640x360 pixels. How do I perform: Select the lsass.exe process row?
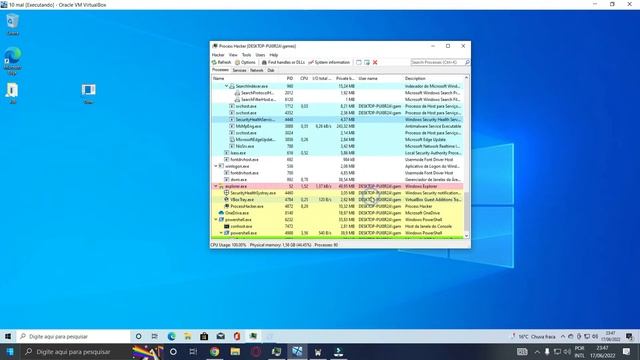pos(338,153)
